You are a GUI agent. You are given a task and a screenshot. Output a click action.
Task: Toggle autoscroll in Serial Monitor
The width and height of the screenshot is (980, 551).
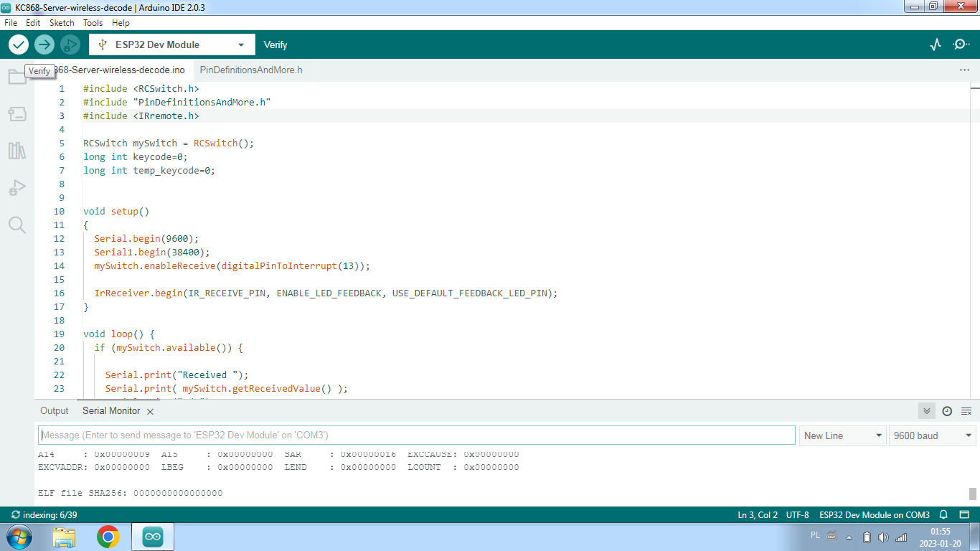tap(927, 411)
